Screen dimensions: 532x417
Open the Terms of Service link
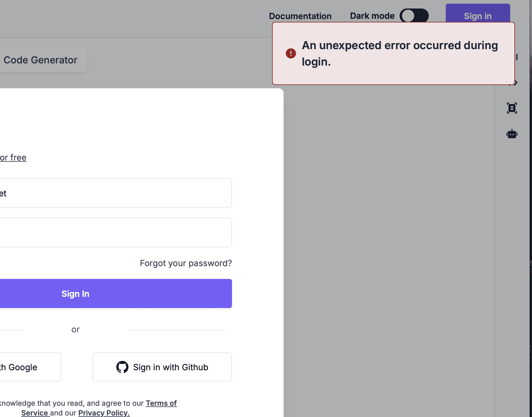coord(161,403)
